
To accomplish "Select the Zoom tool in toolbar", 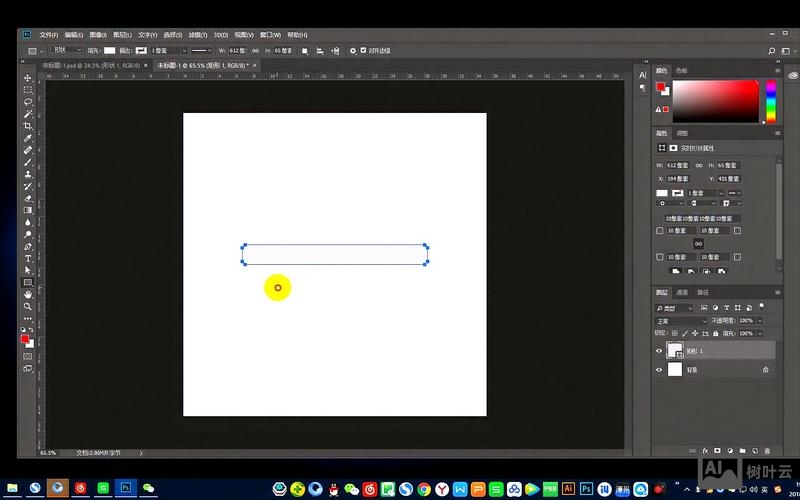I will click(28, 306).
